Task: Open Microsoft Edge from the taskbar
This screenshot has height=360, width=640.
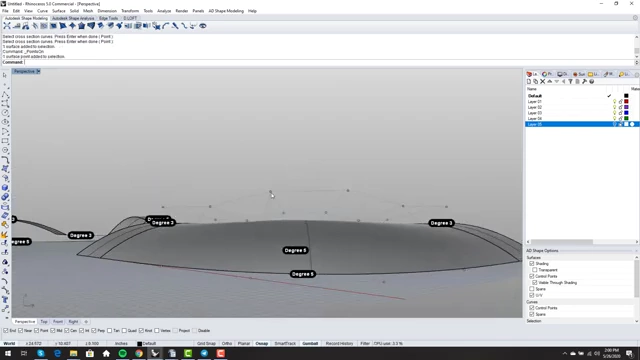Action: pos(57,353)
